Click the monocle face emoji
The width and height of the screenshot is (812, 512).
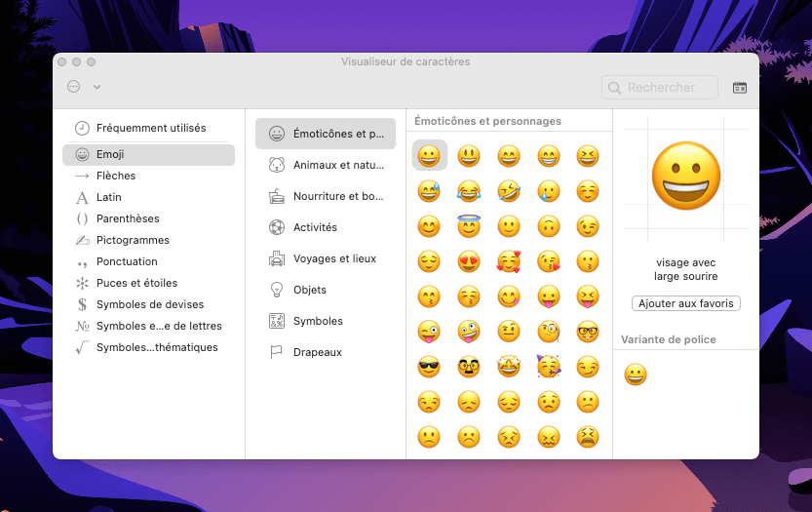tap(549, 332)
